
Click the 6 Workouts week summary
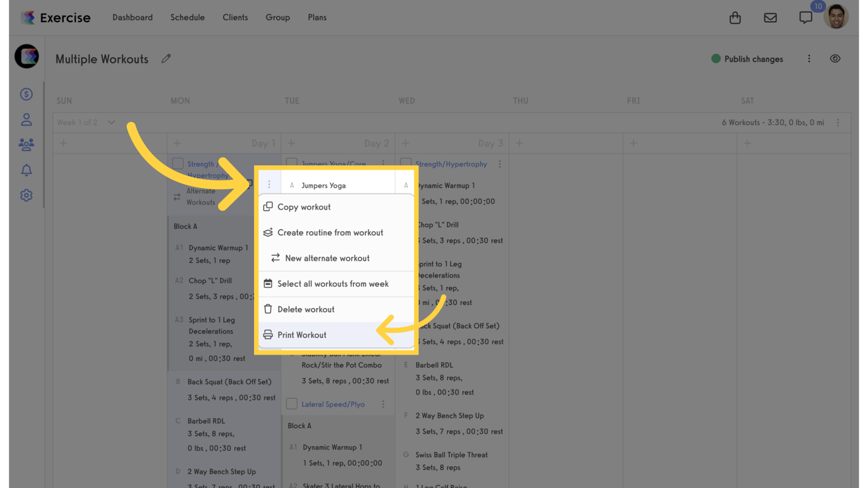click(x=773, y=123)
